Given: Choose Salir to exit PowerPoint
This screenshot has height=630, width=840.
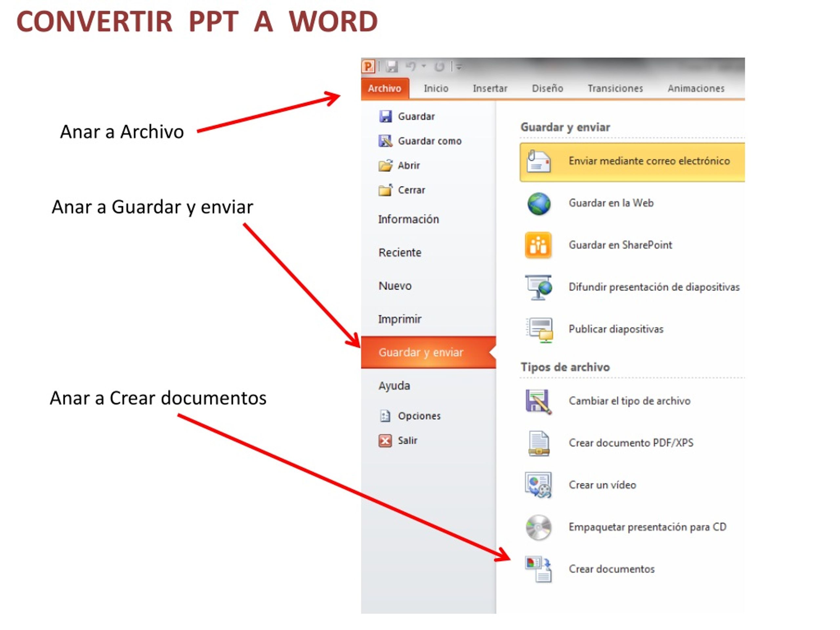Looking at the screenshot, I should coord(407,441).
